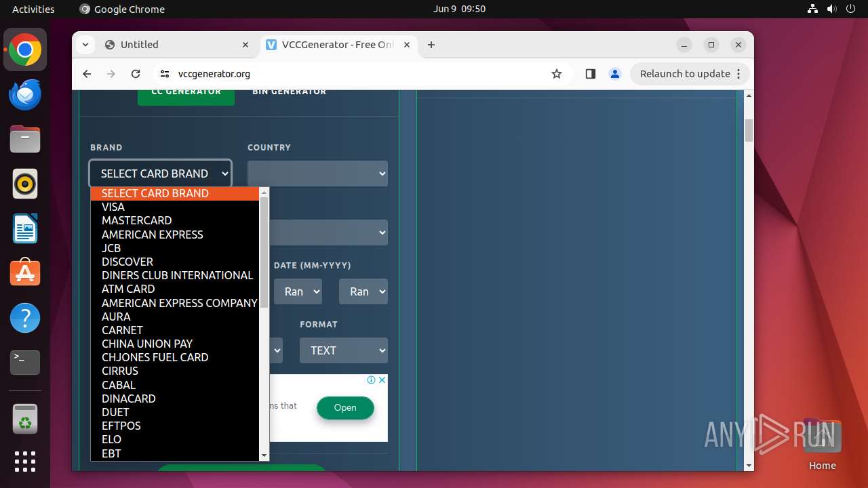View site information icon in address bar
Screen dimensions: 868x488
pos(164,74)
